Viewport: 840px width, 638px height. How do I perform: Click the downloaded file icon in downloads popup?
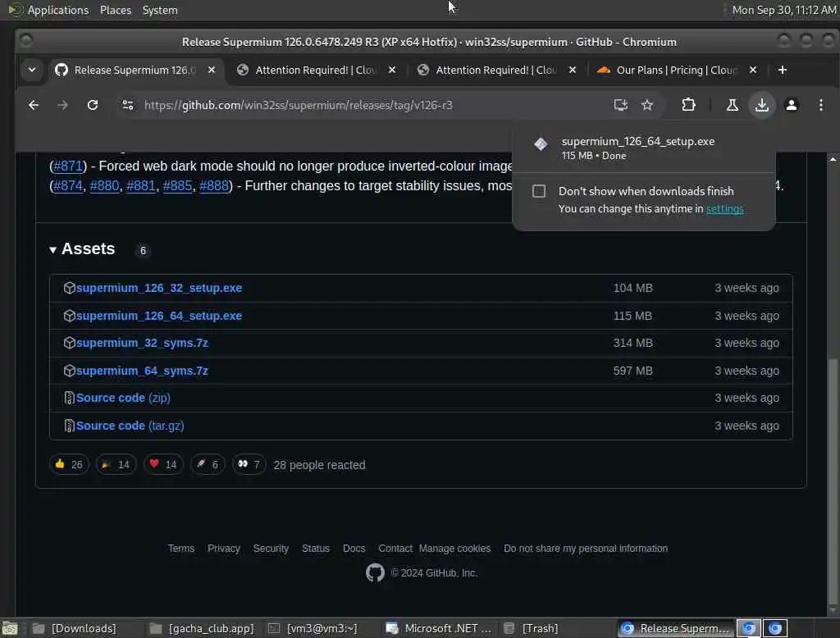coord(541,144)
